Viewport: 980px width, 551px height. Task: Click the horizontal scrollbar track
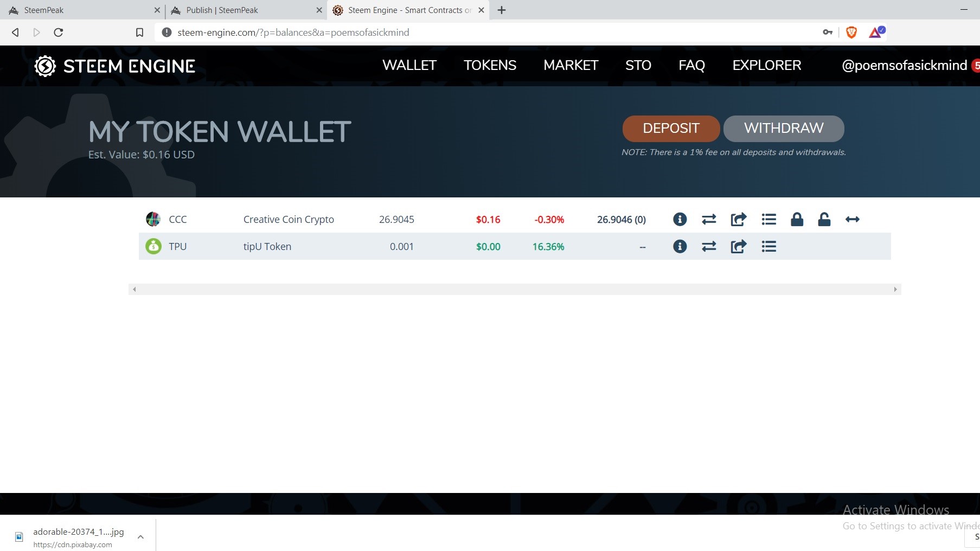click(x=515, y=289)
